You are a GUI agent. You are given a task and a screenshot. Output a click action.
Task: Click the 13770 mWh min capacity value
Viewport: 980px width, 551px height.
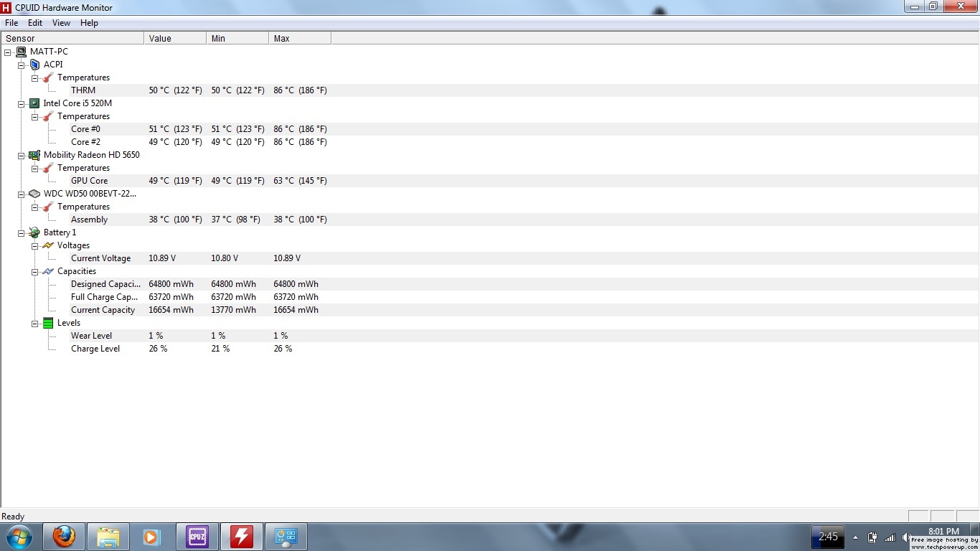pyautogui.click(x=233, y=310)
